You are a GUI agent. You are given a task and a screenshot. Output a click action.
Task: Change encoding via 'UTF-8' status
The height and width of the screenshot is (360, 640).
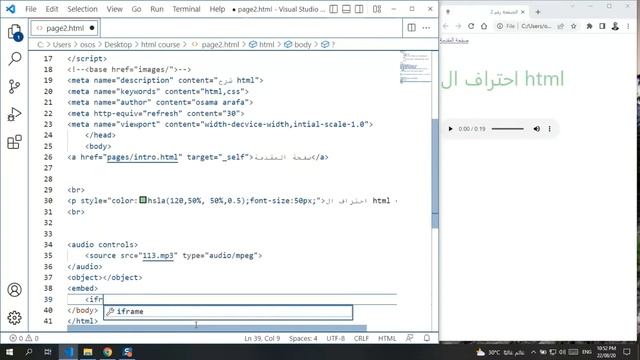[336, 338]
